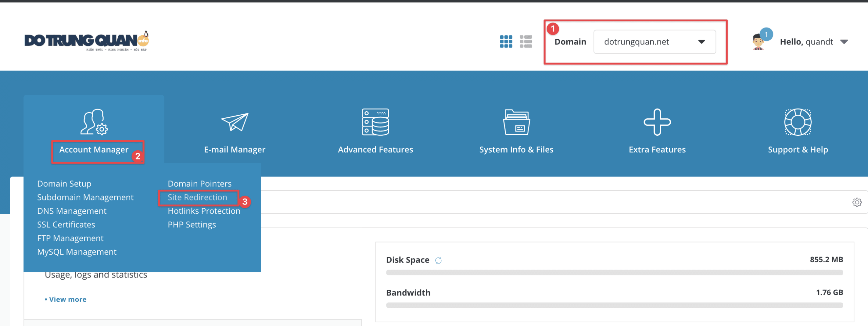
Task: Open Domain Pointers from Account Manager
Action: point(199,184)
